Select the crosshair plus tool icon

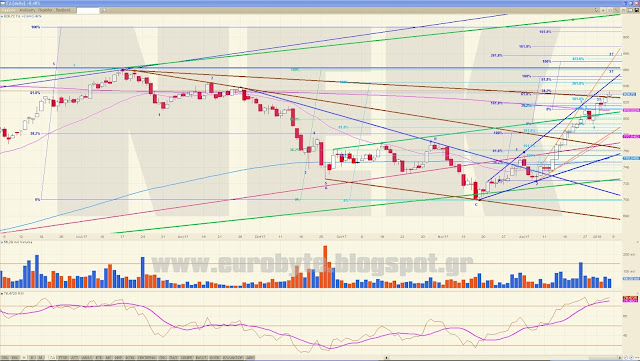click(x=603, y=10)
